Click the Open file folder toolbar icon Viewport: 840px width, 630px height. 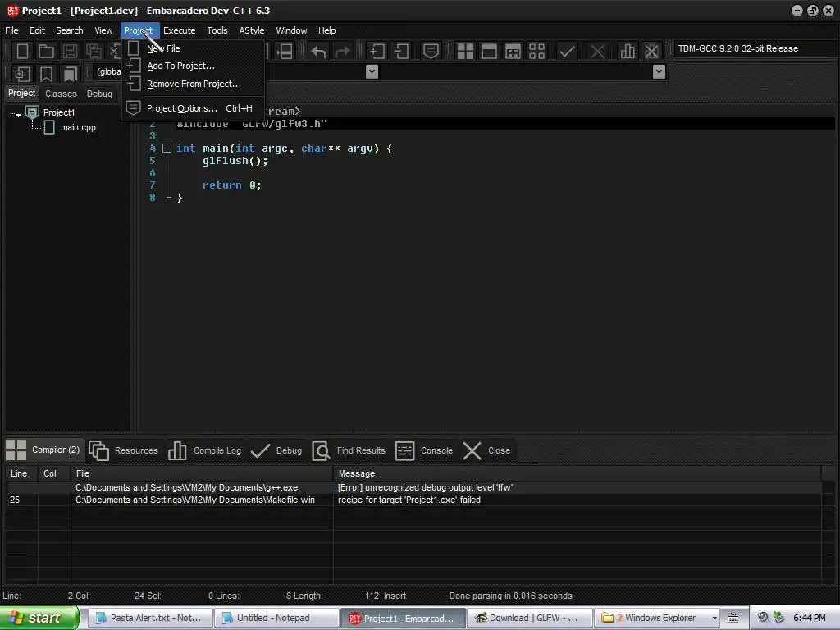(46, 52)
